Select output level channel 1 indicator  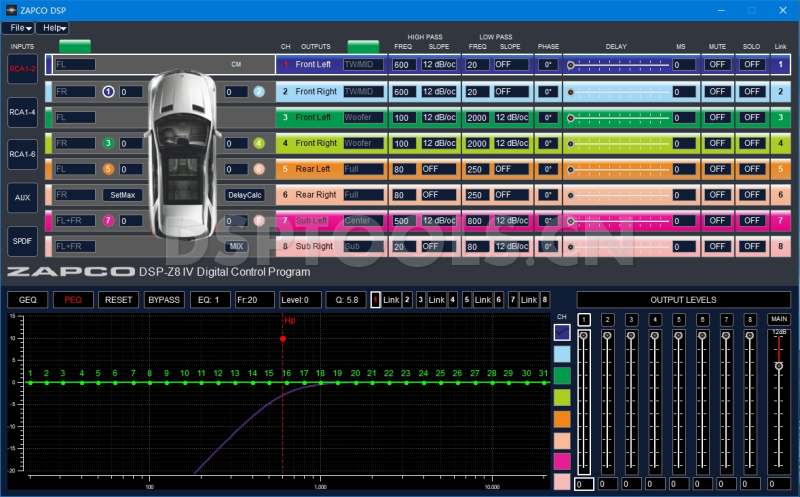click(584, 319)
